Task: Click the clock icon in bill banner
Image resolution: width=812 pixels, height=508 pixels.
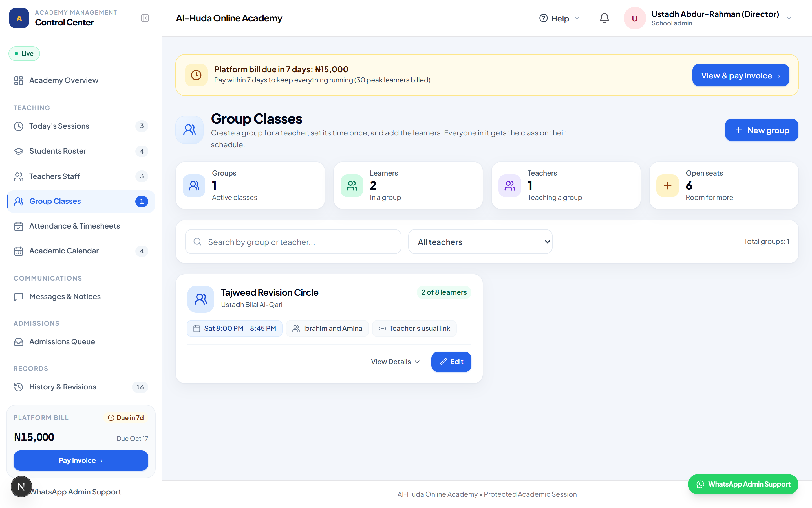Action: pyautogui.click(x=196, y=75)
